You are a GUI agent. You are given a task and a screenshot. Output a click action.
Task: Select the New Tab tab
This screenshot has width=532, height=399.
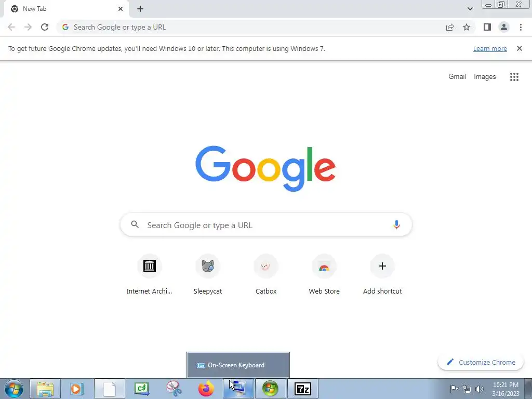coord(66,9)
